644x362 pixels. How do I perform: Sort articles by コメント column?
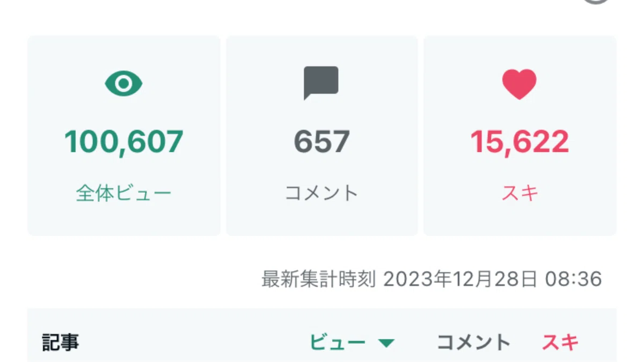[x=473, y=342]
